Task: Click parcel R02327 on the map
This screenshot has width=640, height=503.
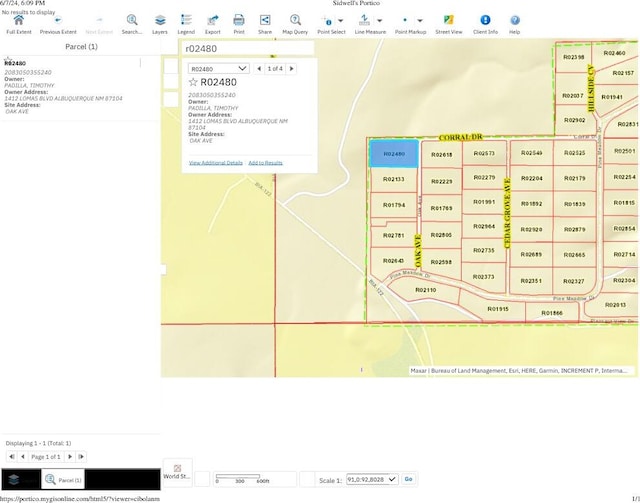Action: tap(573, 281)
